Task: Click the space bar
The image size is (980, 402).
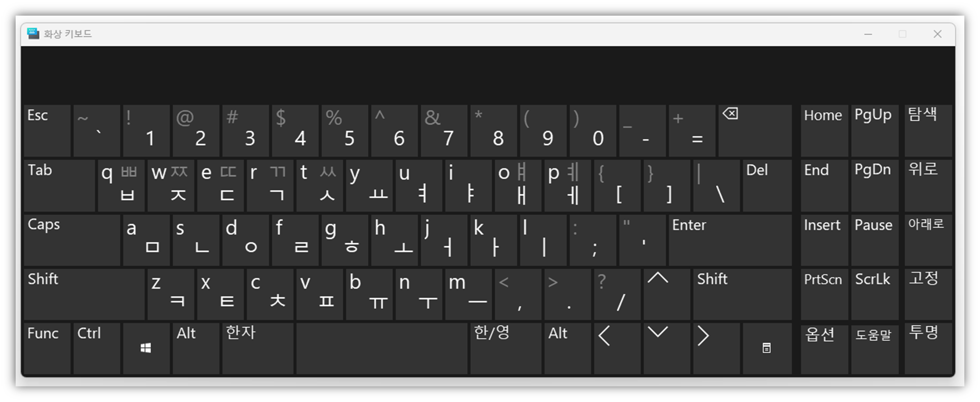Action: 382,348
